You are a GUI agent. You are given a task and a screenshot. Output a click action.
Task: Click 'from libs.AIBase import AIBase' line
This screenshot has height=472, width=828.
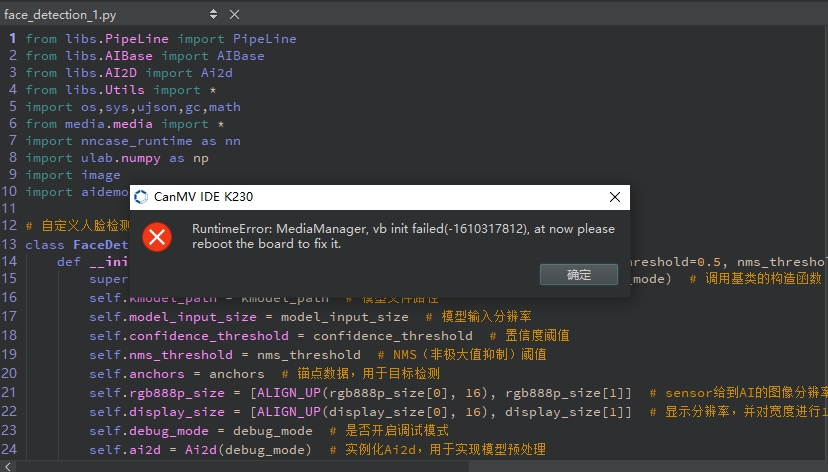pos(145,56)
